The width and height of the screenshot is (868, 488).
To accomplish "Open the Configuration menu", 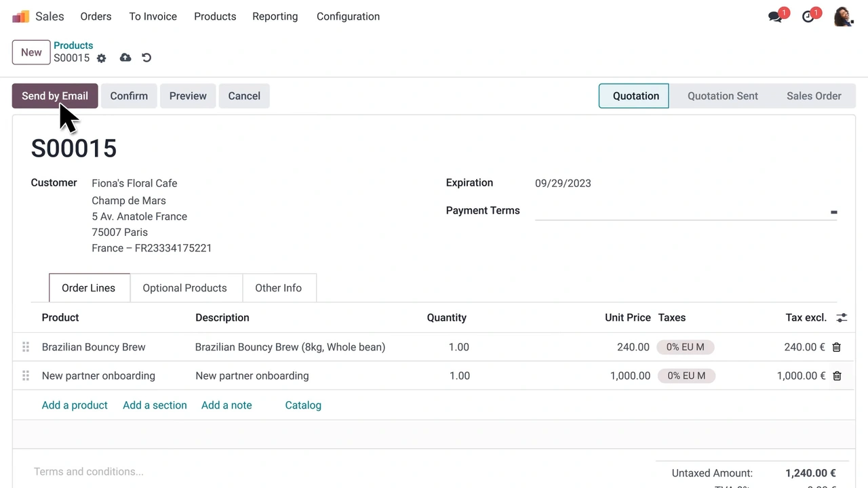I will click(348, 16).
